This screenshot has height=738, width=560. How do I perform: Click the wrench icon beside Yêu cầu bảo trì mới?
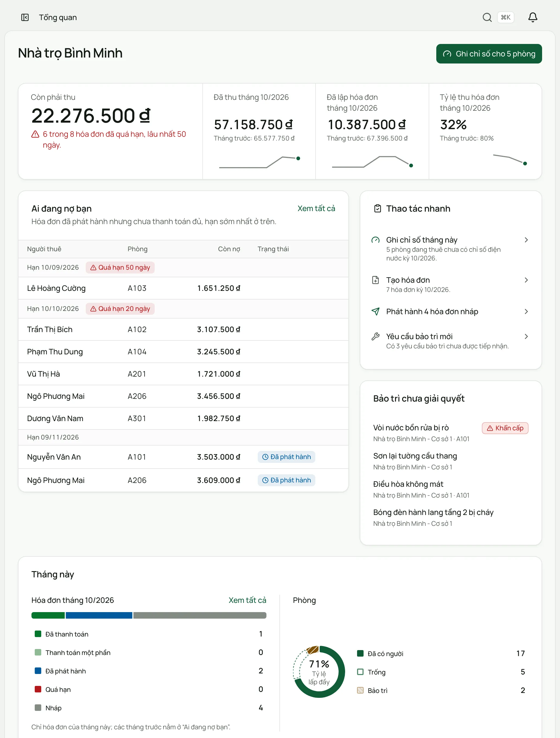[x=376, y=336]
